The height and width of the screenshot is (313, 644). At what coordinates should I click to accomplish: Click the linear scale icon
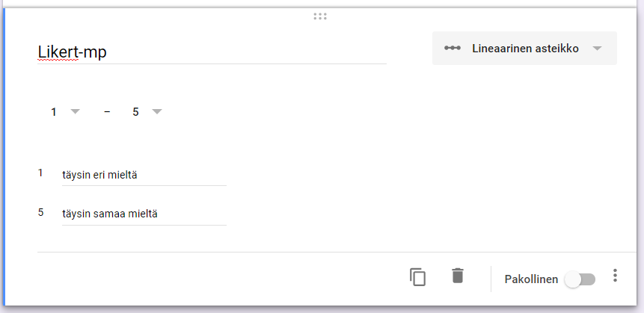click(x=452, y=49)
